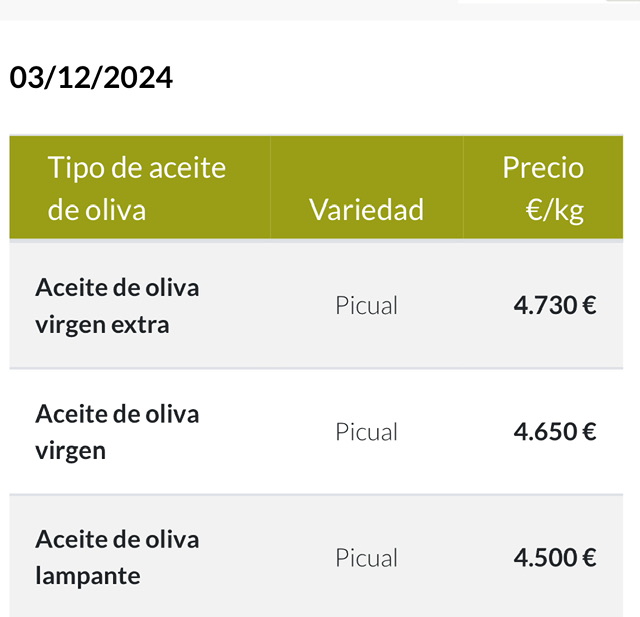The height and width of the screenshot is (617, 640).
Task: Click the word 'lampante' in the last row
Action: pyautogui.click(x=88, y=576)
